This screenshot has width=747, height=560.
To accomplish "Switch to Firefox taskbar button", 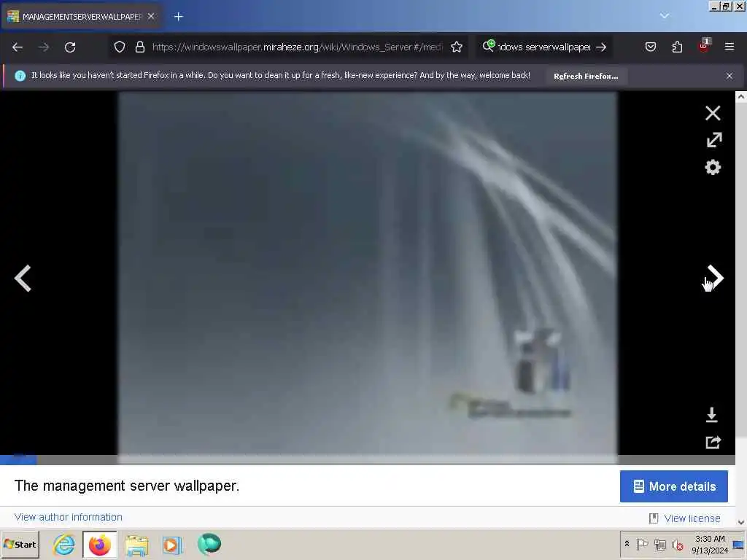I will click(99, 544).
